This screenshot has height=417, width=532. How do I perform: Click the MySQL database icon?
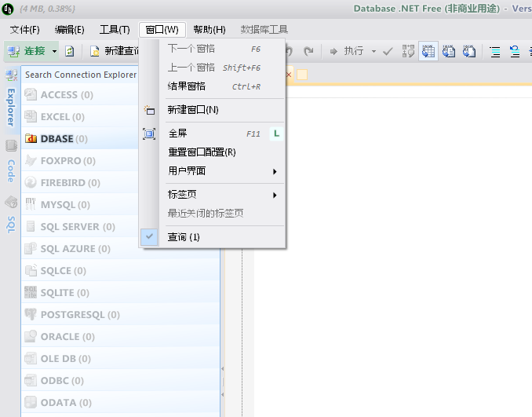point(31,204)
